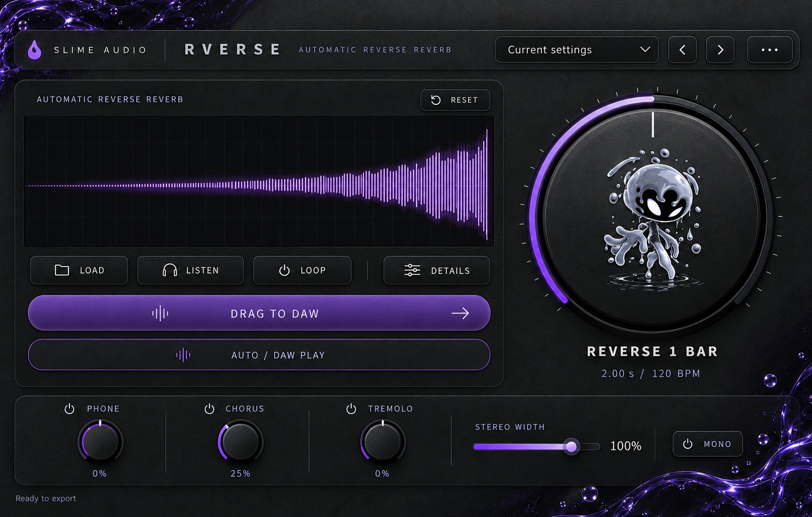Click the Chorus amount knob
Viewport: 812px width, 517px height.
[x=240, y=442]
